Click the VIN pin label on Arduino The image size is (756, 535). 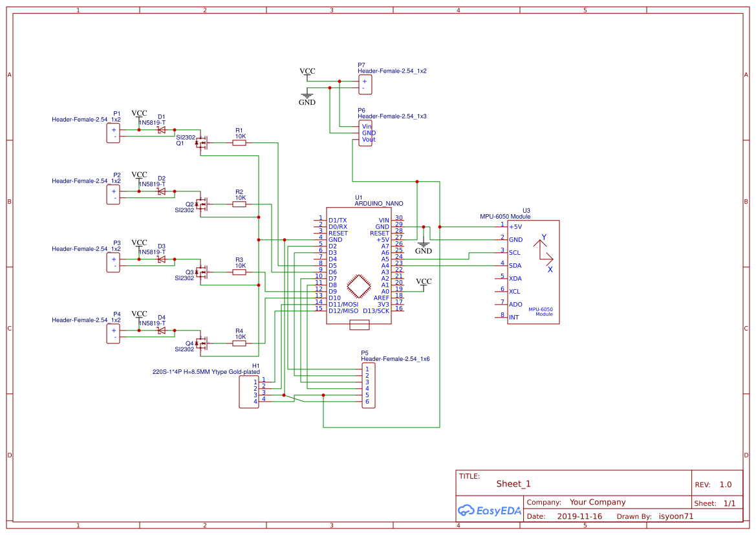(383, 221)
